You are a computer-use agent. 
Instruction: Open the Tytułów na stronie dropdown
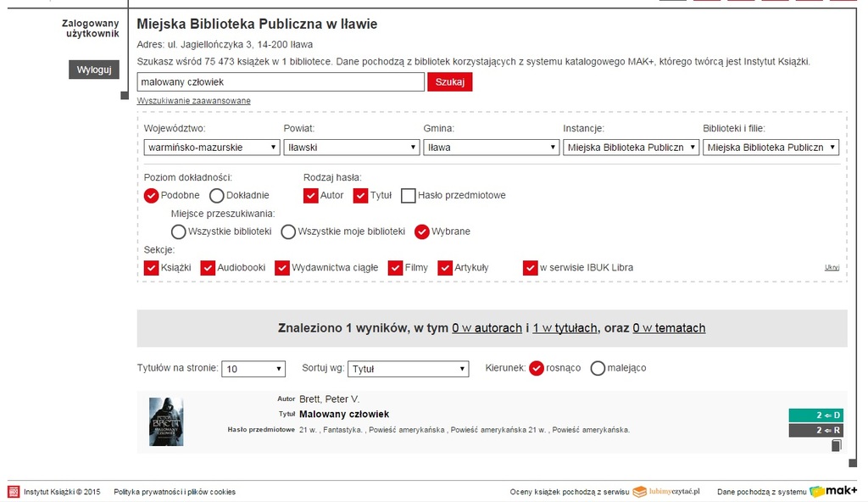(x=253, y=369)
